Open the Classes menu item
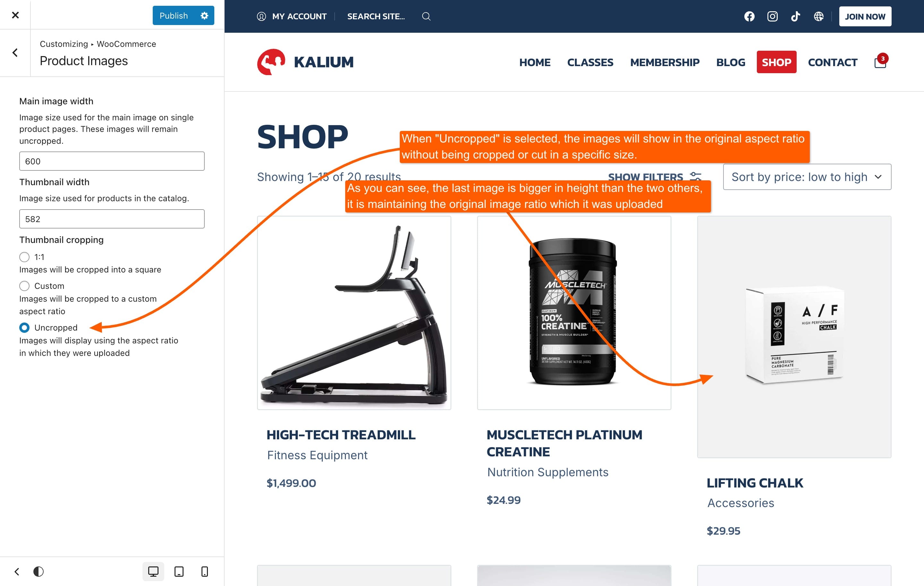The width and height of the screenshot is (924, 586). point(590,62)
